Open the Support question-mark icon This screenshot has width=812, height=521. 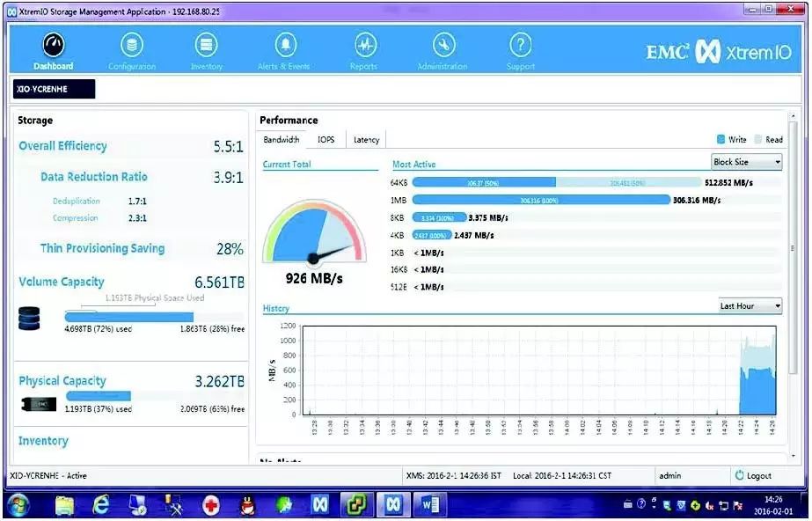521,46
